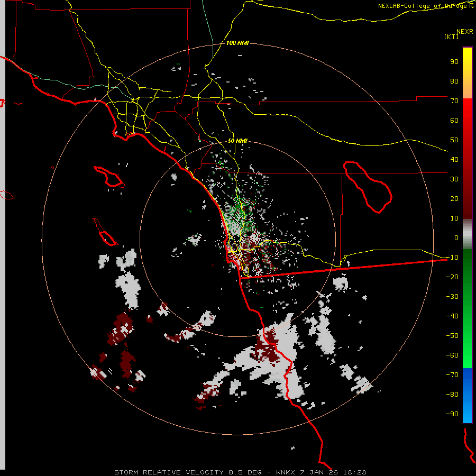Click the -70 value on the velocity scale
The image size is (476, 476).
[452, 375]
